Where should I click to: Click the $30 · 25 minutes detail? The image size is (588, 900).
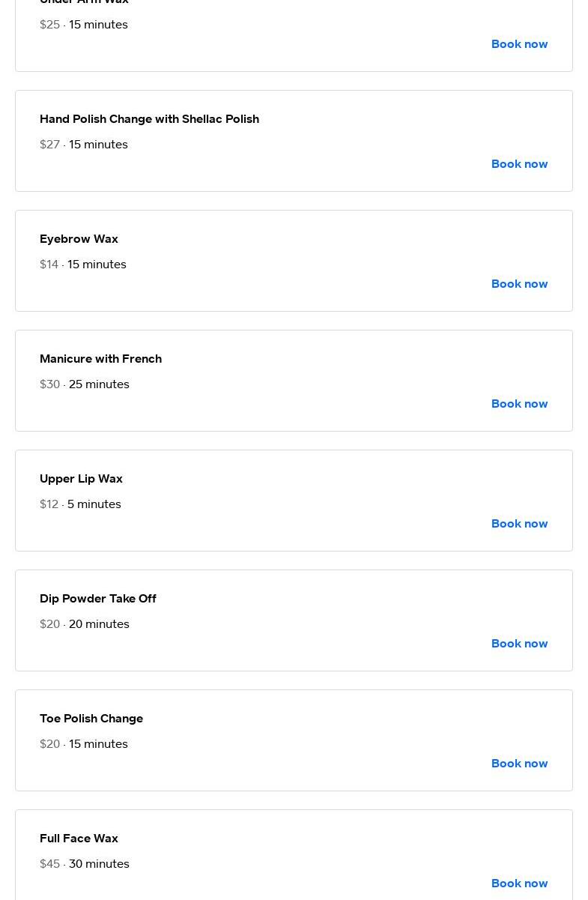point(85,384)
